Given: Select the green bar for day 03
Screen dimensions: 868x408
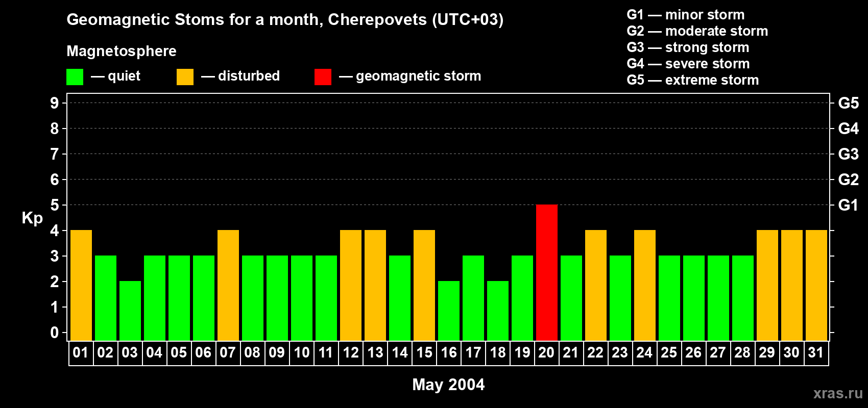Looking at the screenshot, I should coord(130,311).
